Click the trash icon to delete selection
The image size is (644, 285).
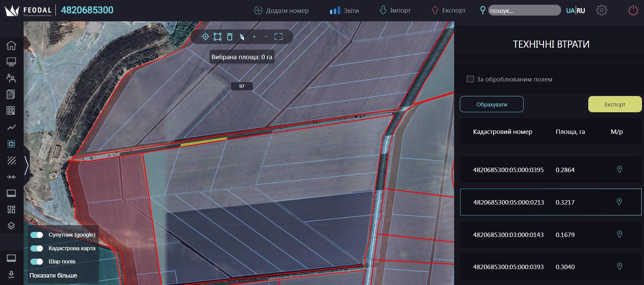tap(230, 37)
